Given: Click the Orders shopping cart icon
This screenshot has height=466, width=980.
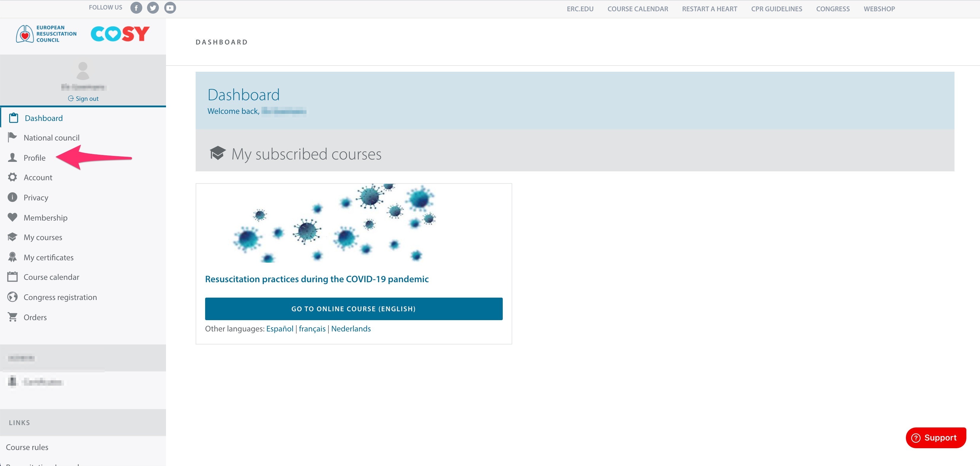Looking at the screenshot, I should click(x=12, y=317).
